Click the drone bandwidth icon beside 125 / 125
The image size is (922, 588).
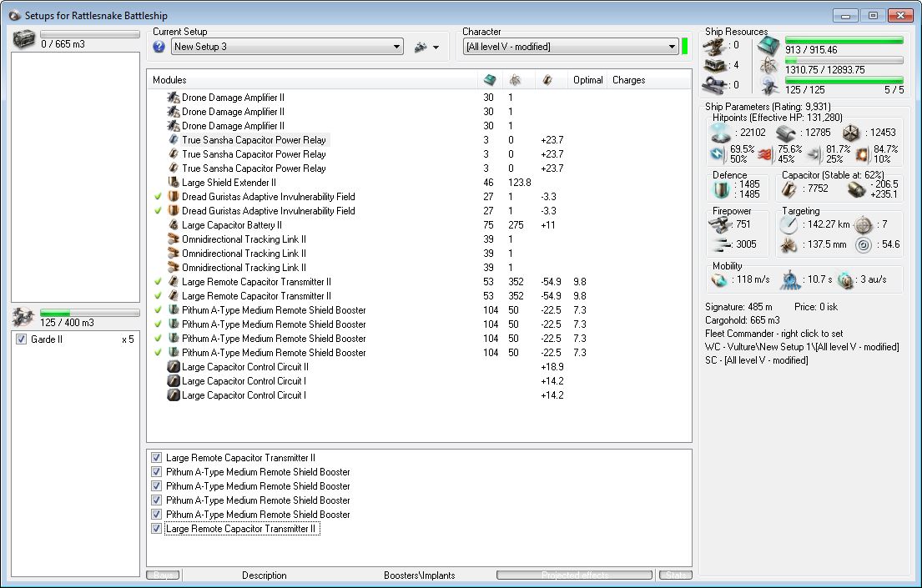tap(769, 87)
